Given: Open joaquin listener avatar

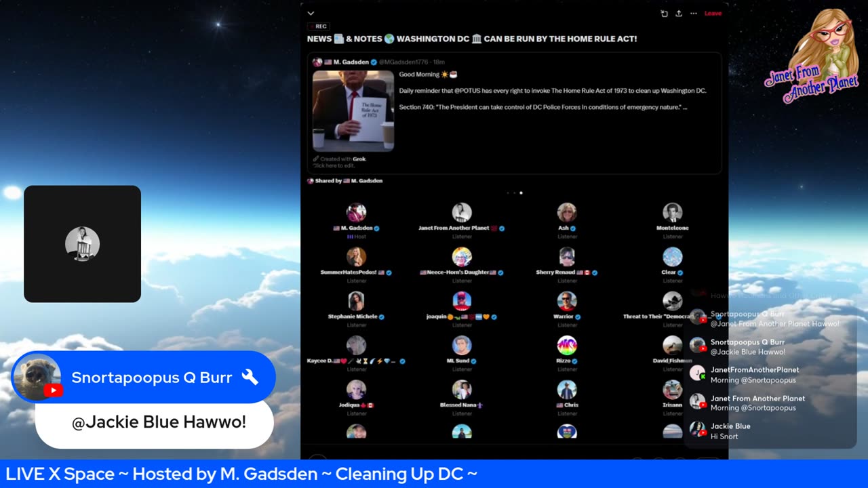Looking at the screenshot, I should pyautogui.click(x=462, y=301).
